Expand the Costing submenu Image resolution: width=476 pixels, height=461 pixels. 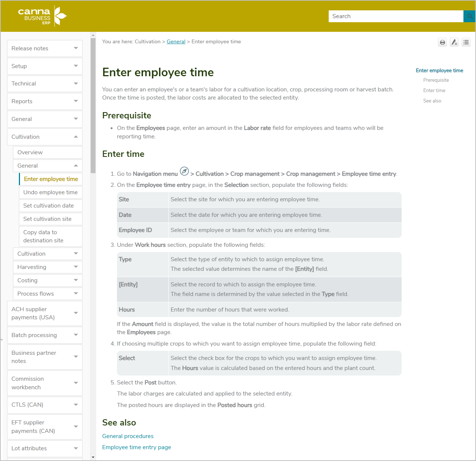(x=76, y=280)
